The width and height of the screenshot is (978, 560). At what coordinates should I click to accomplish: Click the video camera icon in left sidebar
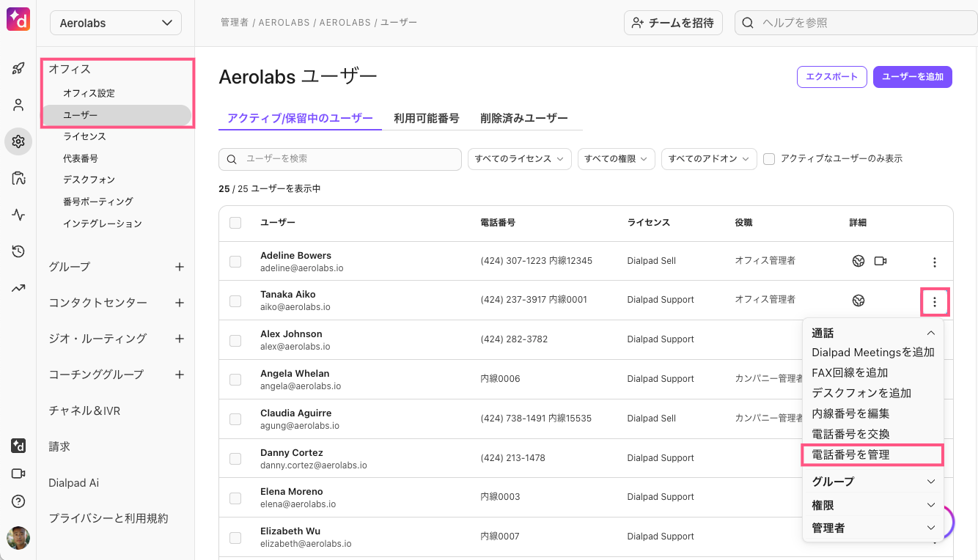pos(18,474)
